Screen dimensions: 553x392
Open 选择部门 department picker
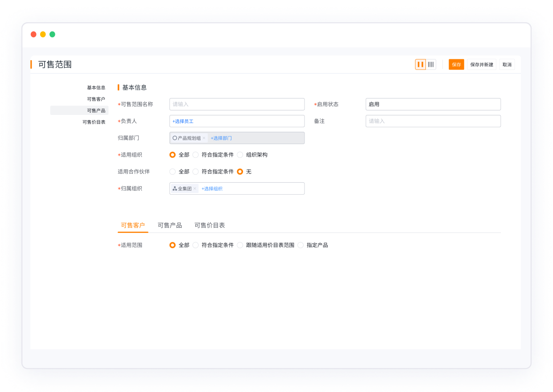[221, 138]
